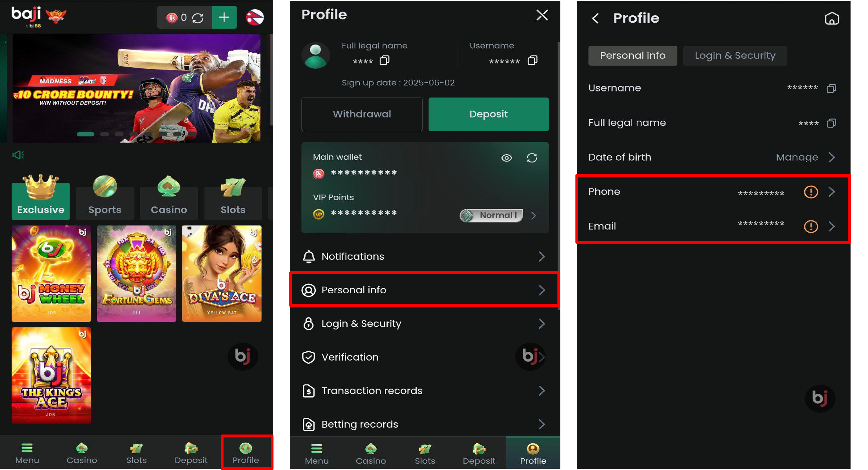Tap the Transaction records document icon

[x=309, y=391]
